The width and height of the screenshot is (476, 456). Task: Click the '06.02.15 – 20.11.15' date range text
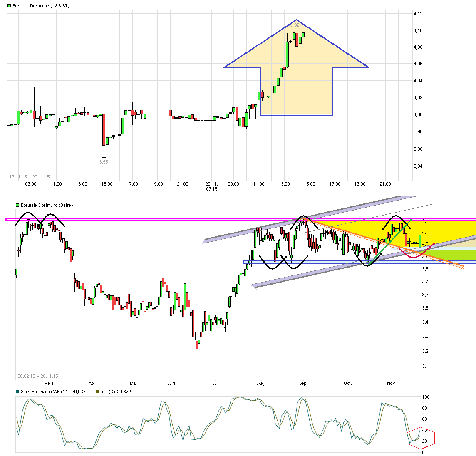37,376
